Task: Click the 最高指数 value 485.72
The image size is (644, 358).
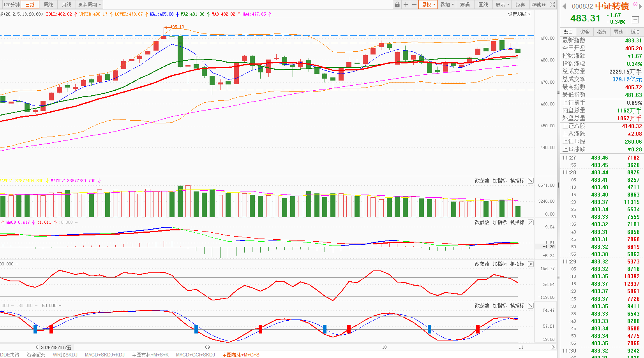Action: (633, 87)
